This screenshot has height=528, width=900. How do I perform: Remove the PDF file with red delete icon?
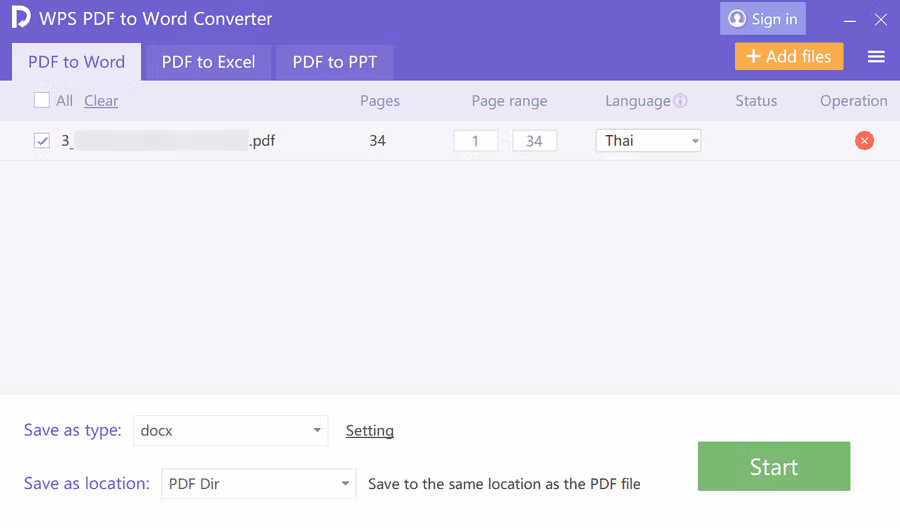864,141
